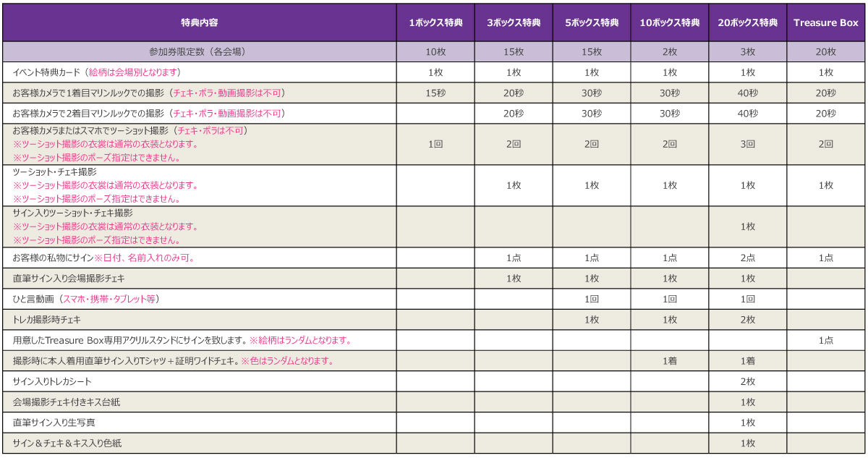Select the 20ボックス特典 column header
Image resolution: width=868 pixels, height=458 pixels.
(748, 22)
